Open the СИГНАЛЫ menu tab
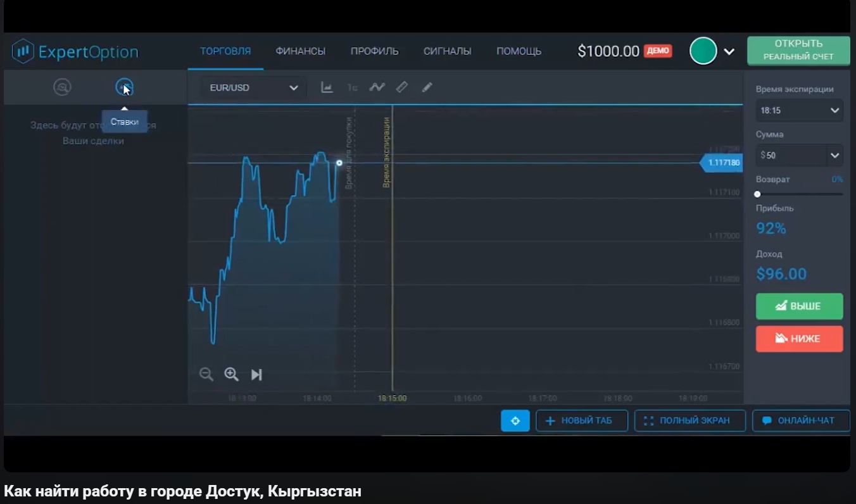This screenshot has width=856, height=504. 448,51
